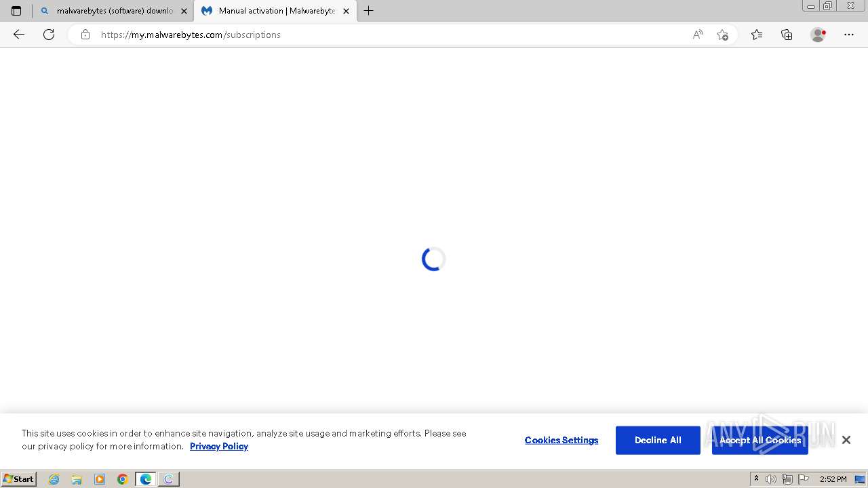Launch Internet Explorer from the taskbar

click(54, 479)
